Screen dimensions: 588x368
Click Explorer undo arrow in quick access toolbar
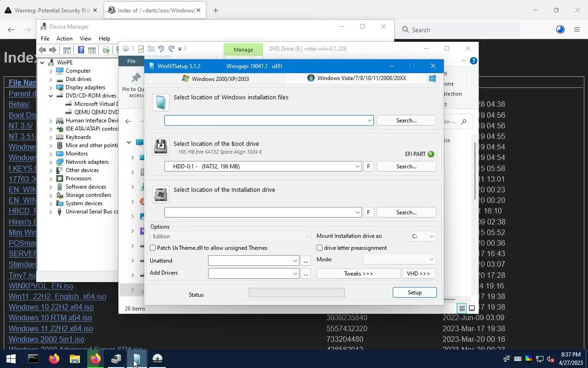(x=161, y=48)
